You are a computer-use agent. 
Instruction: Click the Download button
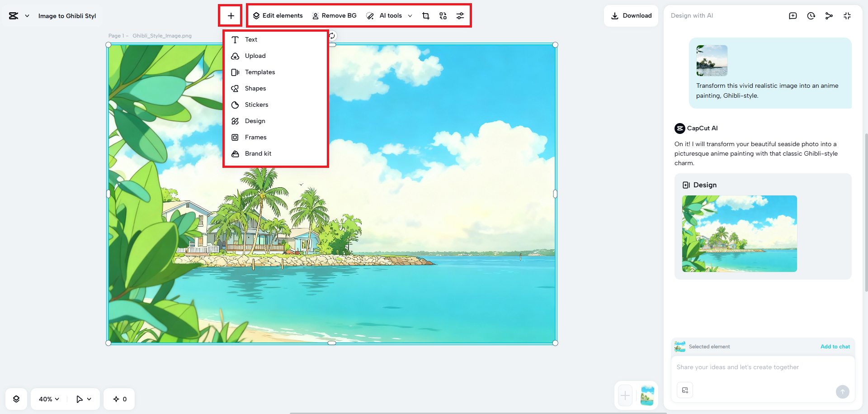(x=631, y=16)
